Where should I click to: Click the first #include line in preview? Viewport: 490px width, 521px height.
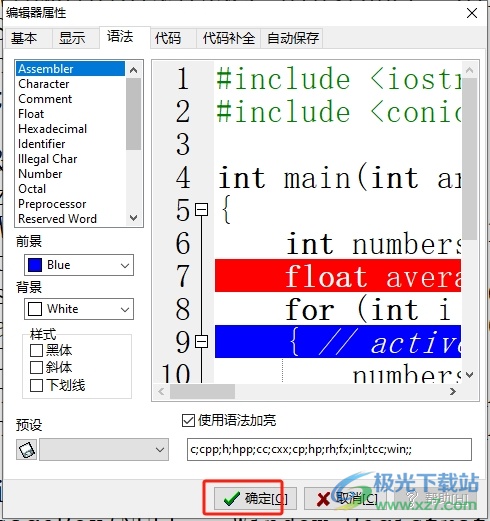pyautogui.click(x=338, y=79)
